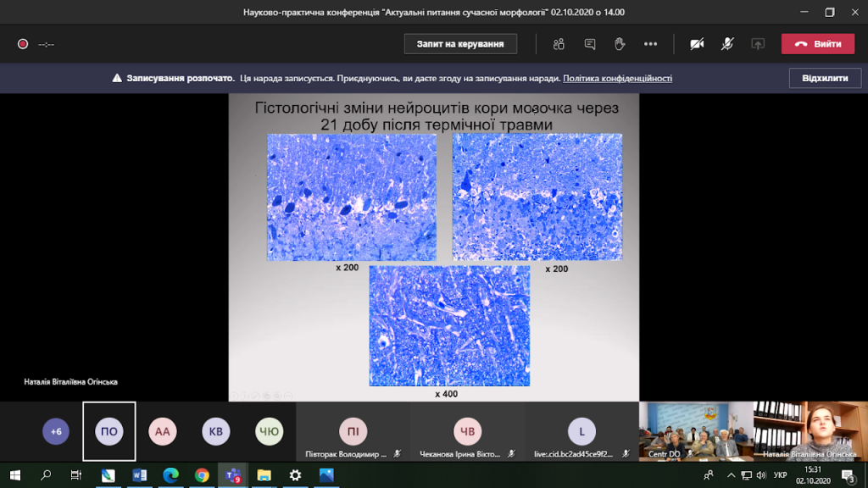The image size is (868, 488).
Task: Select the ПО participant avatar
Action: 109,431
